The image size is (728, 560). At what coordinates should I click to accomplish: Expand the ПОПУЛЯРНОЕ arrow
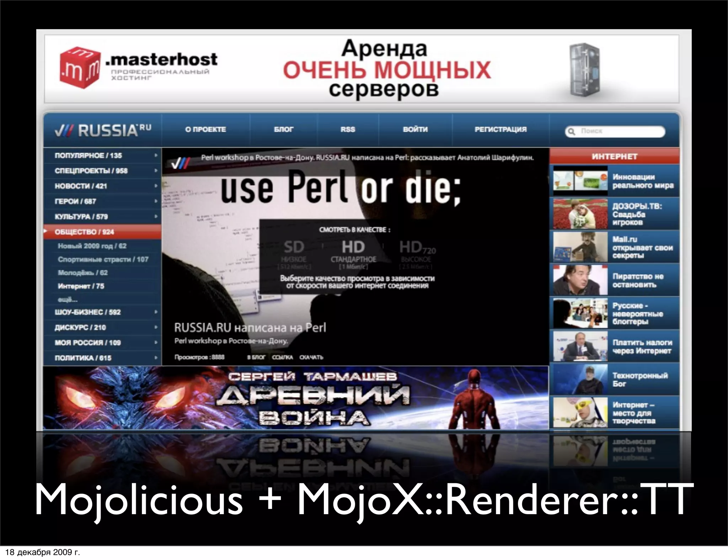(x=156, y=155)
